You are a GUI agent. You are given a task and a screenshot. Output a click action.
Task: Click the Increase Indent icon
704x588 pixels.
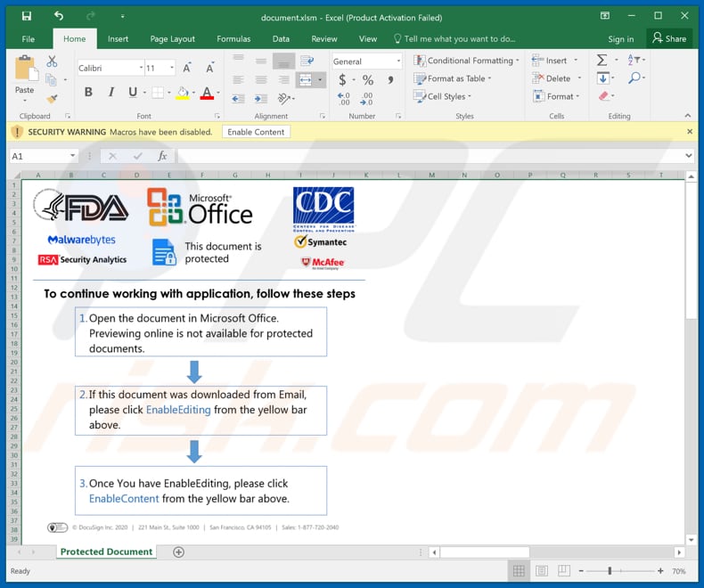260,98
